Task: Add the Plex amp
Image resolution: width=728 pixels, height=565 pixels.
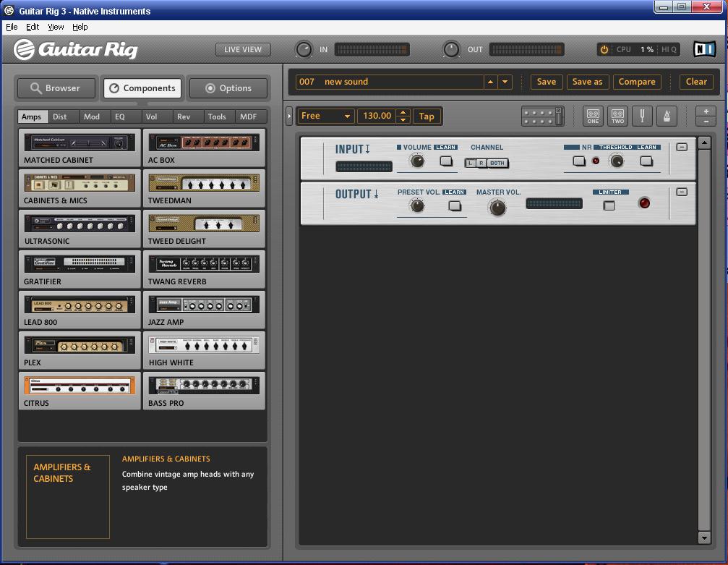Action: pos(80,350)
